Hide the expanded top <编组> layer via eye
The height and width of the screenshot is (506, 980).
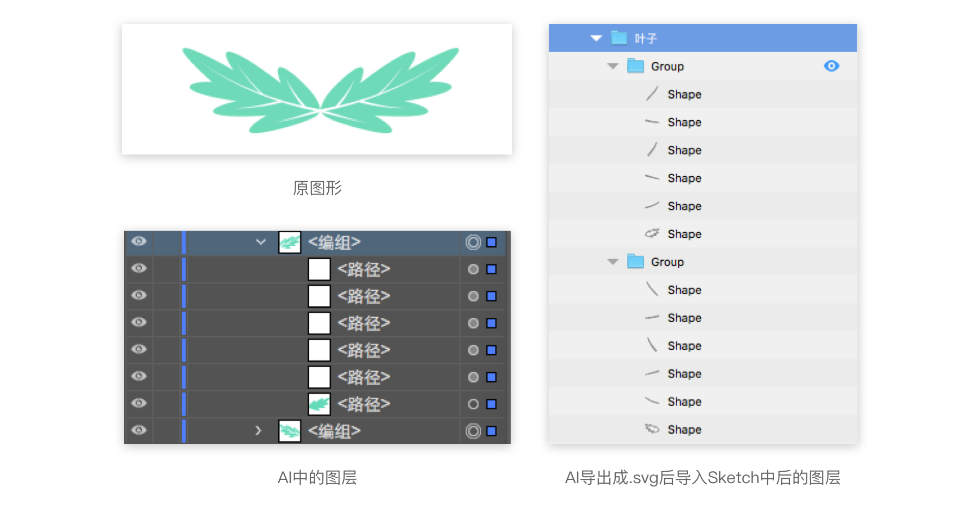139,241
